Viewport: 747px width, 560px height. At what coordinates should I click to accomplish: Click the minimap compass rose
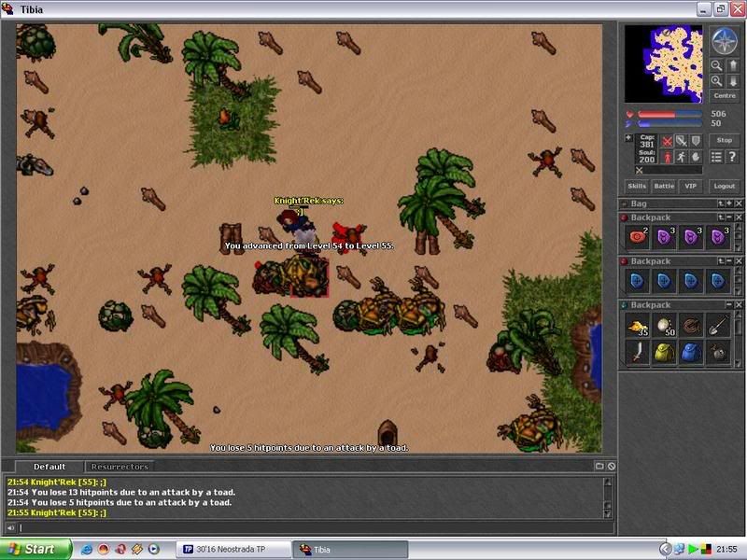725,40
